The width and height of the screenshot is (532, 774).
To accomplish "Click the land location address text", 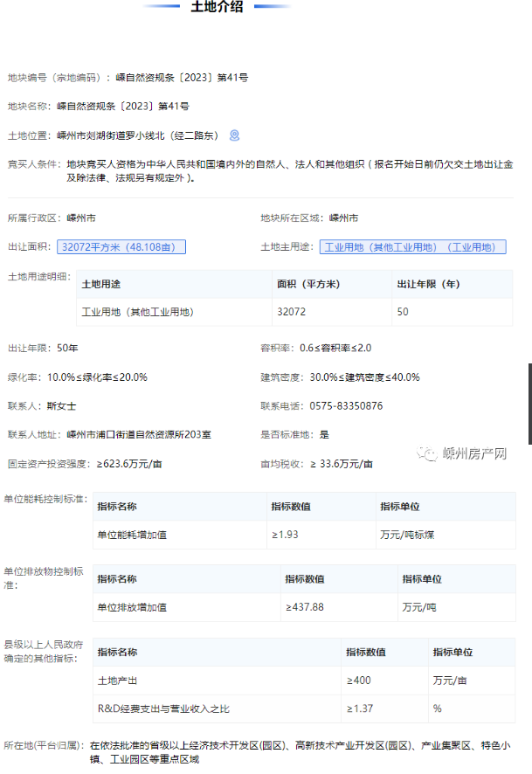I will [x=137, y=135].
